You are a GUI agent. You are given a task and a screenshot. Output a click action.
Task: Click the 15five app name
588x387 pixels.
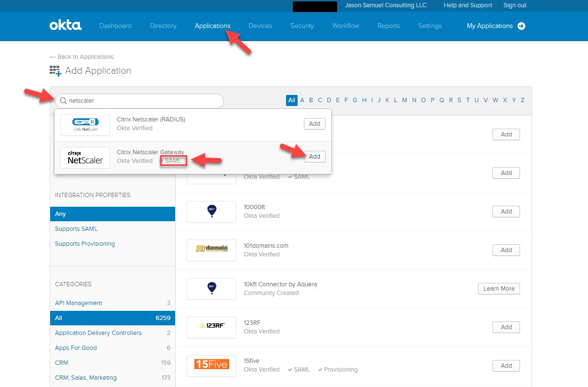coord(251,361)
